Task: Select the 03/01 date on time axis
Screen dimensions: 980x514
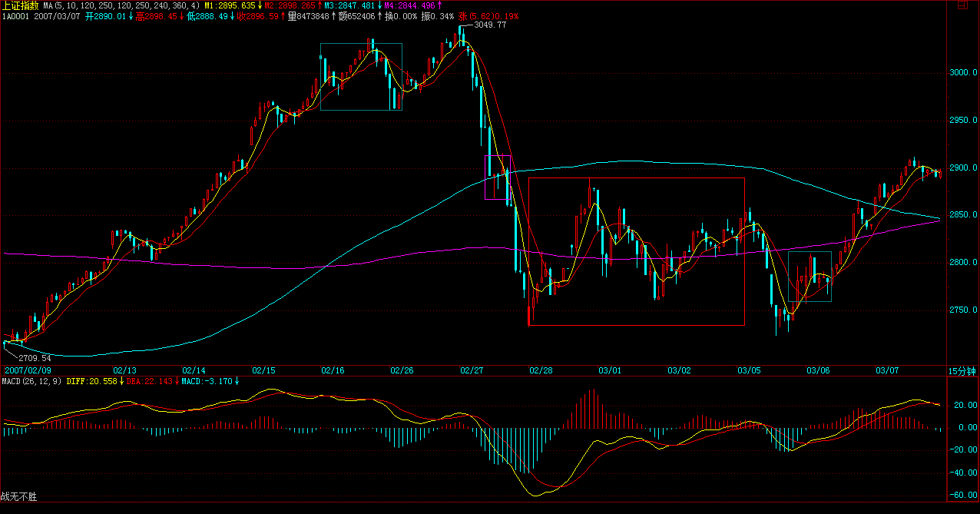Action: (609, 370)
